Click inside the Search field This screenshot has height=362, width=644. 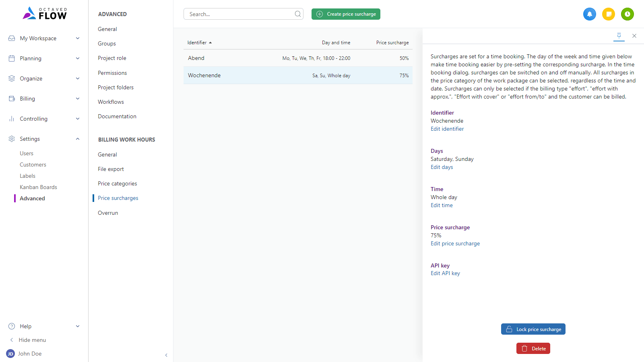click(239, 14)
